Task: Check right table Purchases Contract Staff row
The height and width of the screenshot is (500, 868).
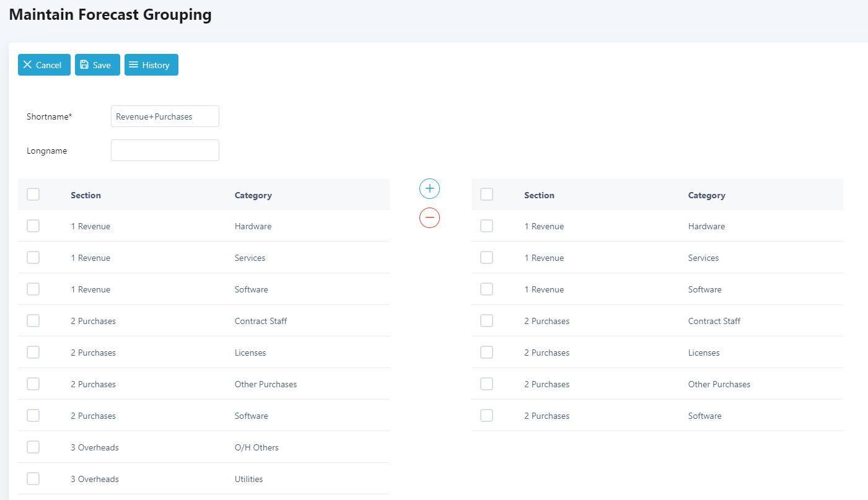Action: point(487,321)
